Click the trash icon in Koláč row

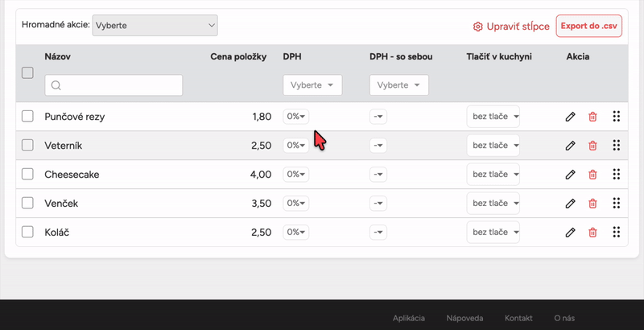point(592,233)
